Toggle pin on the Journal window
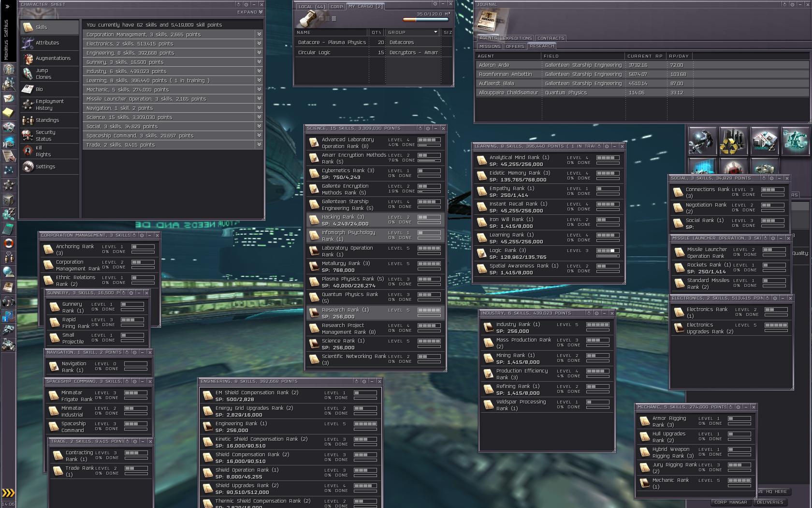The height and width of the screenshot is (508, 812). (x=792, y=4)
